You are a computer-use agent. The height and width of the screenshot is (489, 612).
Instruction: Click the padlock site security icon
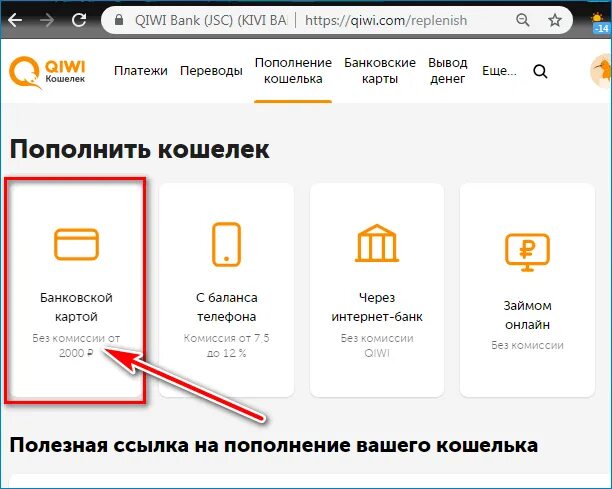point(119,20)
